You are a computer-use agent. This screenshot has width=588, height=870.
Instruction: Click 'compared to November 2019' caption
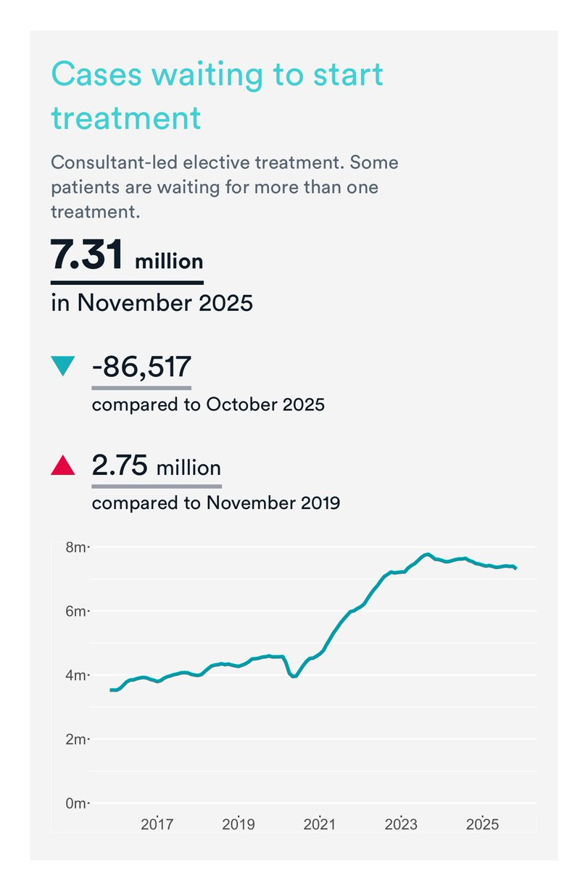point(215,502)
